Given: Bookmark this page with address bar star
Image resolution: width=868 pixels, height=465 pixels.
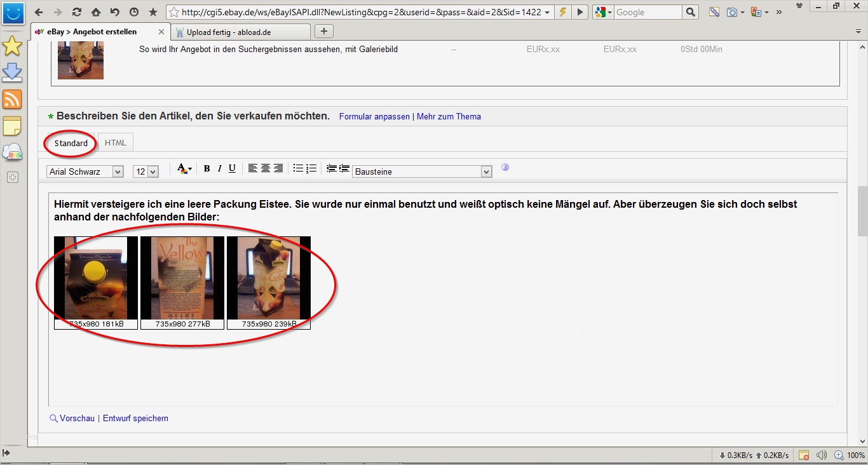Looking at the screenshot, I should (173, 12).
